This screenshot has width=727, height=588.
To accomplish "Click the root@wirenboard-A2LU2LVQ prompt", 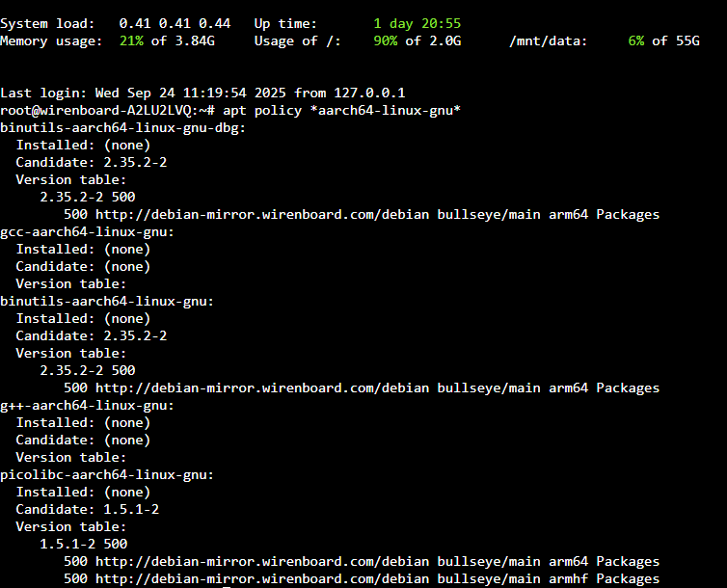I will pyautogui.click(x=108, y=111).
